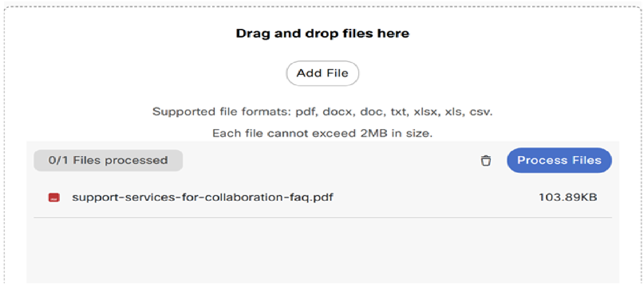Viewport: 644px width, 285px height.
Task: Click the Drag and drop files here heading
Action: [322, 33]
